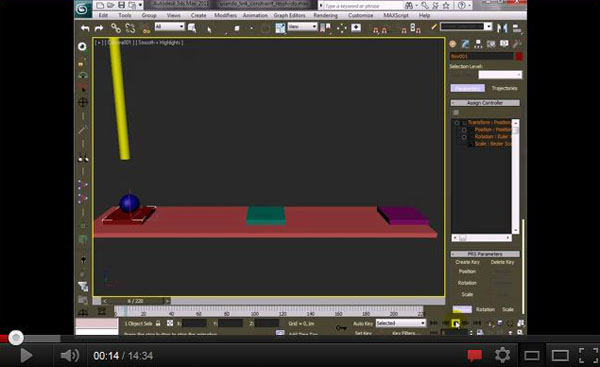Open the Selection Level dropdown
The height and width of the screenshot is (367, 600).
pos(500,75)
